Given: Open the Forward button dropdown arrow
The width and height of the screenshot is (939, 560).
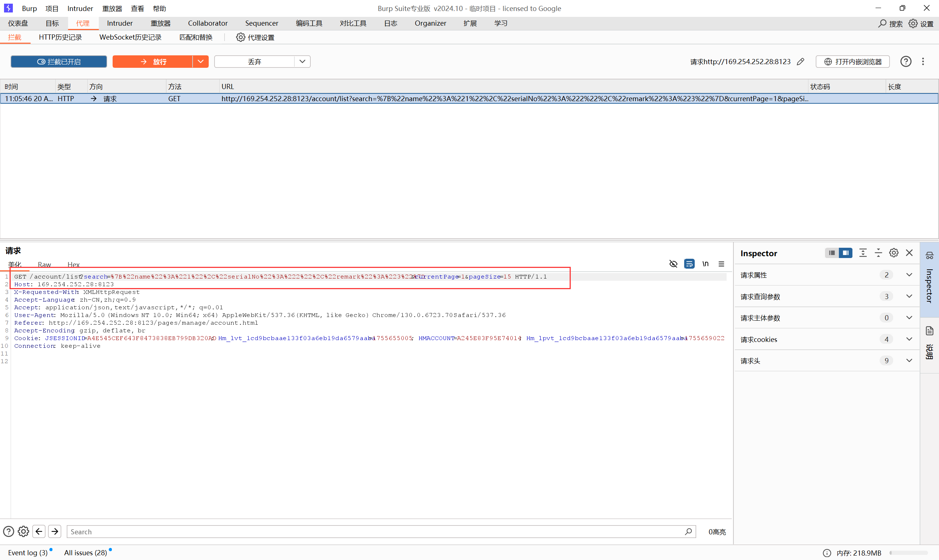Looking at the screenshot, I should point(201,62).
